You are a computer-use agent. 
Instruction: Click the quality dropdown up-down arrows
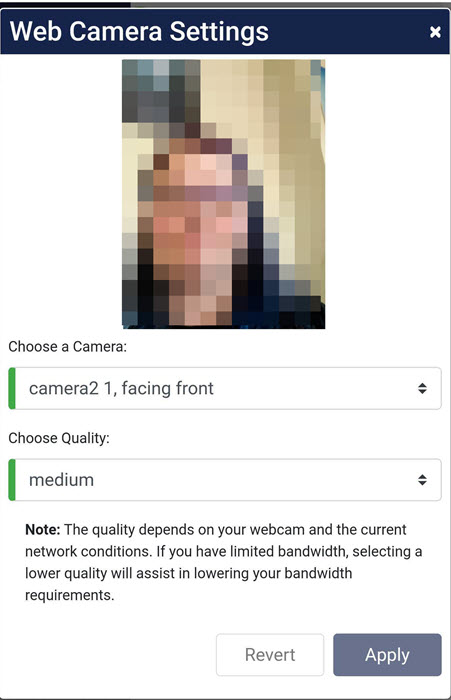coord(422,480)
